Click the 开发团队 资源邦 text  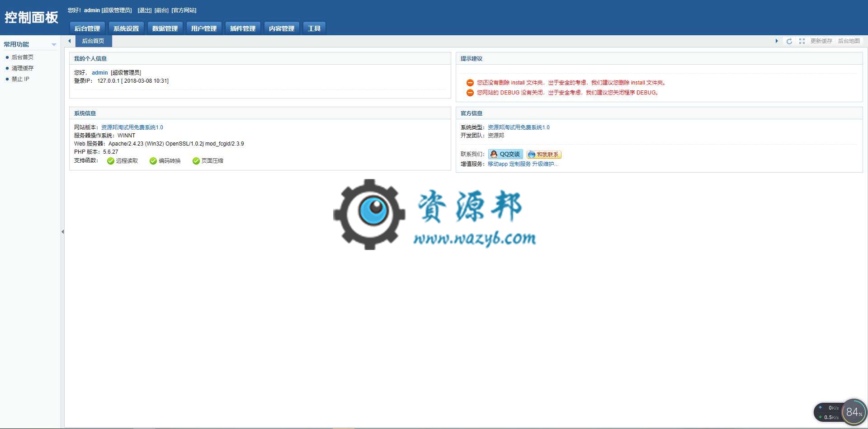482,136
